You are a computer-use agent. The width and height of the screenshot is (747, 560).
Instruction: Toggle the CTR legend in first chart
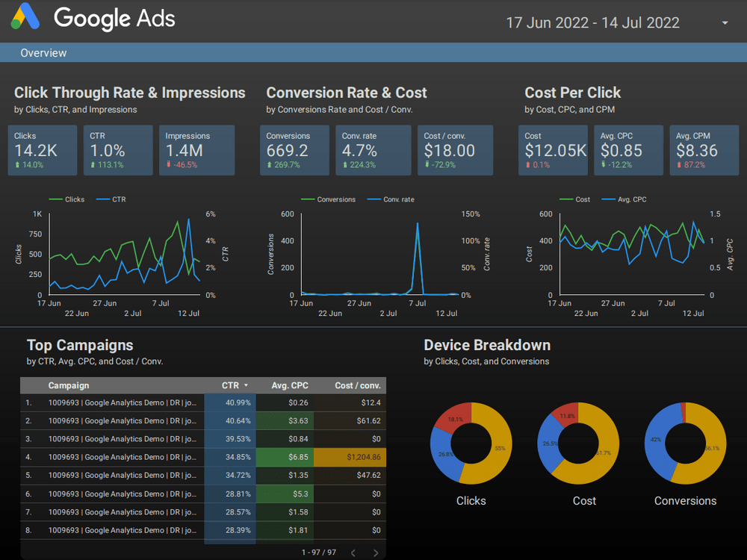[x=111, y=199]
